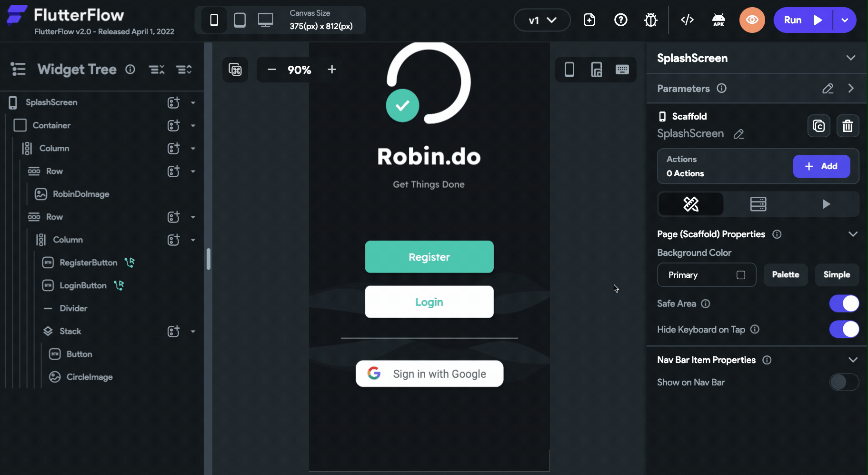Open the actions tab with the play icon

click(x=826, y=204)
